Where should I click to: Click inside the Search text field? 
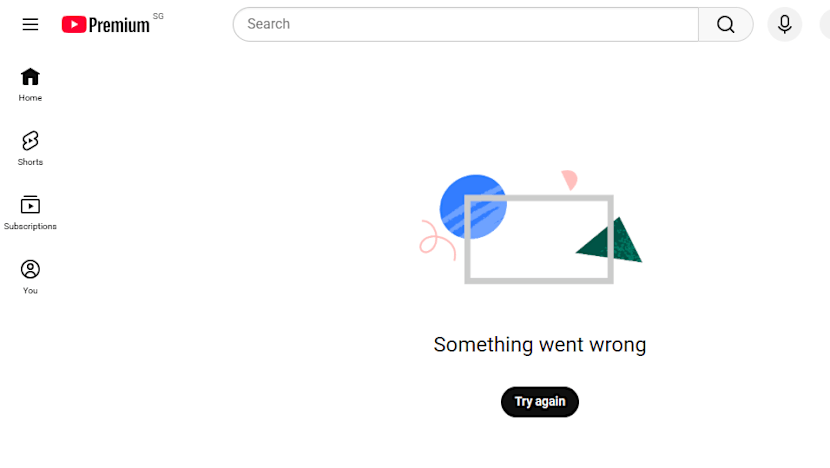pos(465,24)
